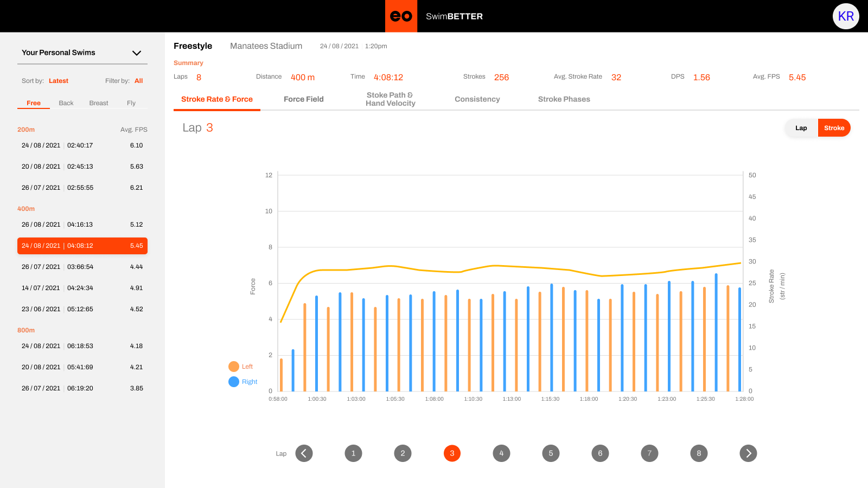Open the Stroke Phases tab
Screen dimensions: 868x488
pyautogui.click(x=564, y=99)
